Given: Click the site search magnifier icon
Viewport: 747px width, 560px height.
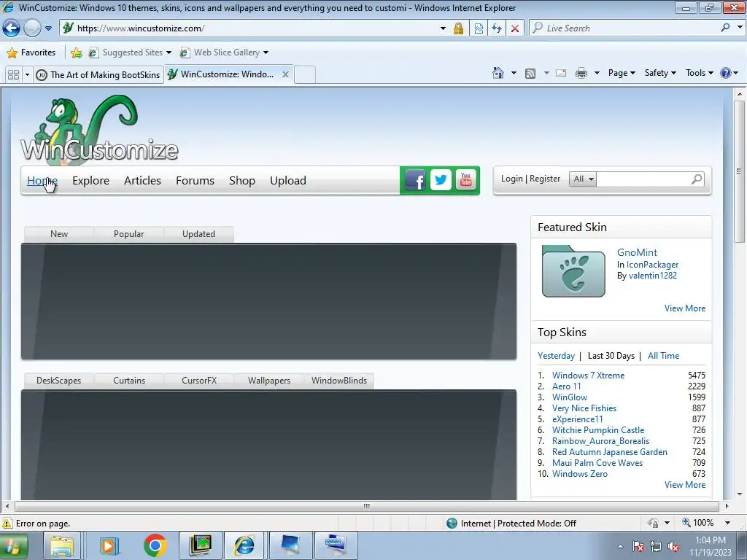Looking at the screenshot, I should click(697, 179).
